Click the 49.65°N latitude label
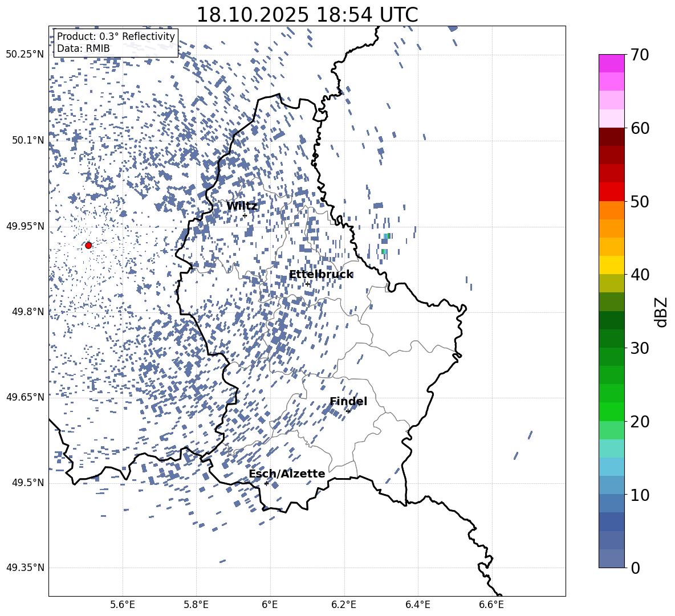675x616 pixels. click(25, 397)
